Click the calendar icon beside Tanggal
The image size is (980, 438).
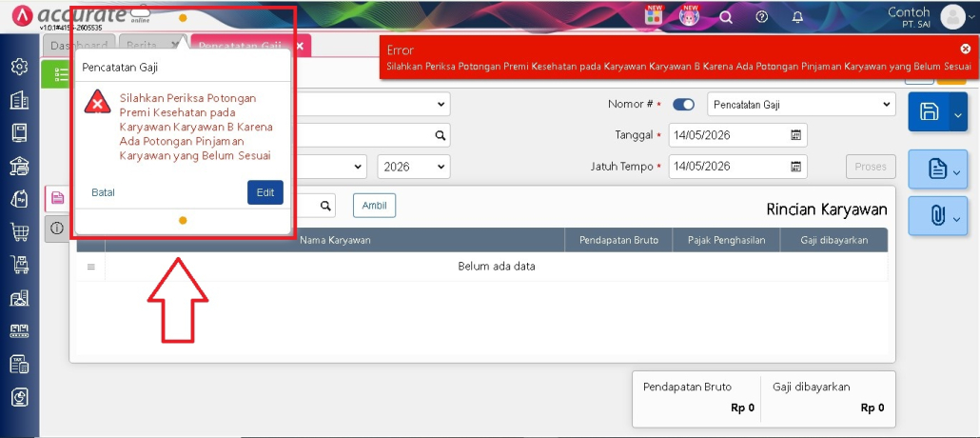pyautogui.click(x=795, y=135)
